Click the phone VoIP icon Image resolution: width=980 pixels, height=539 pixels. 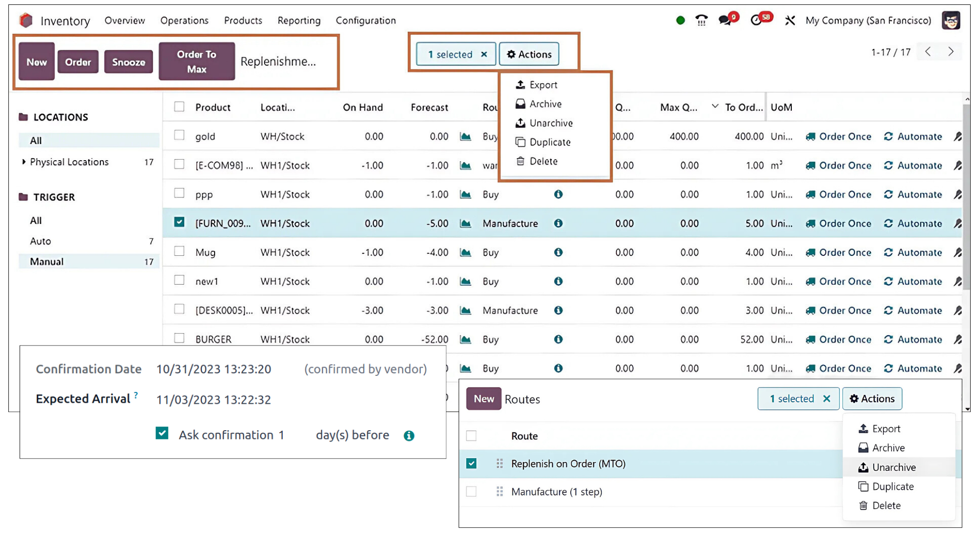click(x=701, y=21)
